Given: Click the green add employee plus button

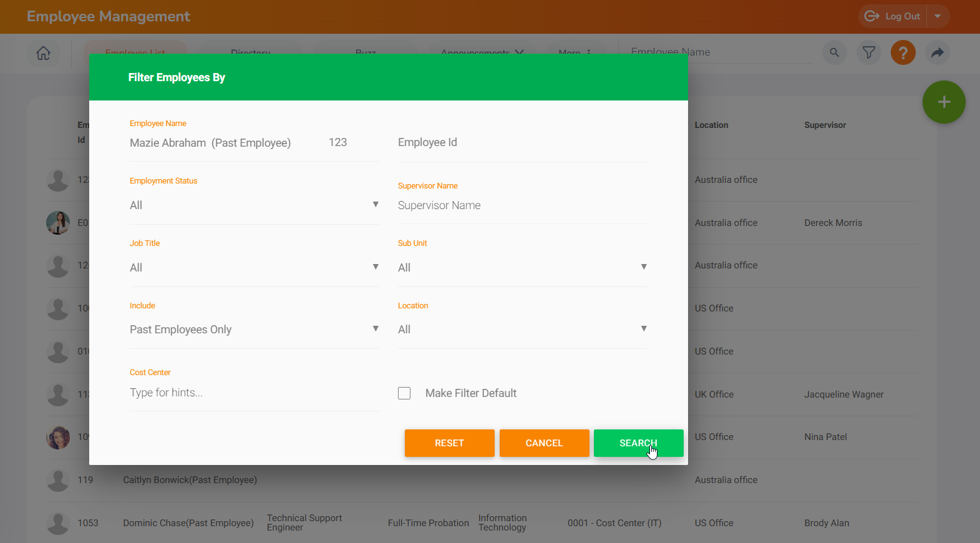Looking at the screenshot, I should coord(944,102).
